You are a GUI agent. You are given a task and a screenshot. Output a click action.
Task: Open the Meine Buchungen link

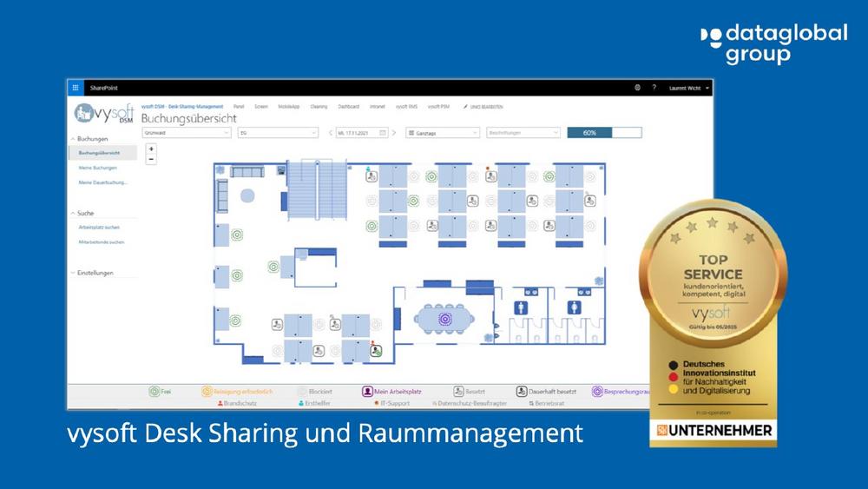pyautogui.click(x=97, y=168)
